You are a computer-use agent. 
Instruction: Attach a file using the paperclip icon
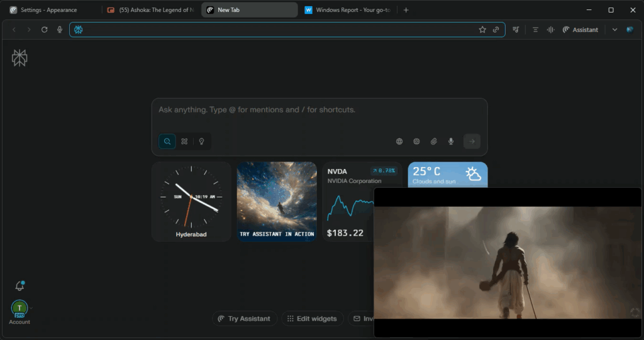pos(434,141)
